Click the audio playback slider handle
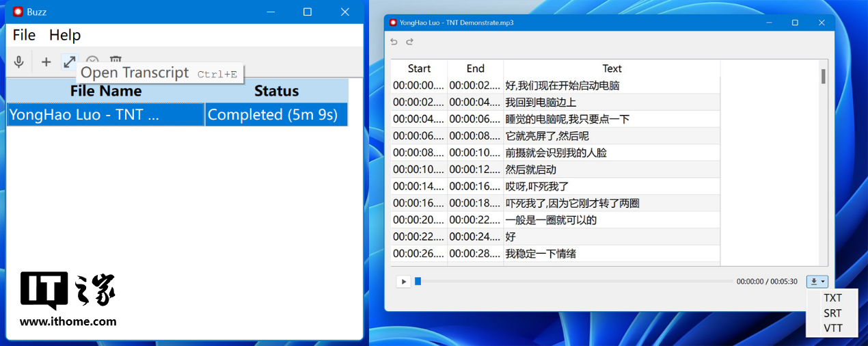The height and width of the screenshot is (346, 868). [x=418, y=281]
